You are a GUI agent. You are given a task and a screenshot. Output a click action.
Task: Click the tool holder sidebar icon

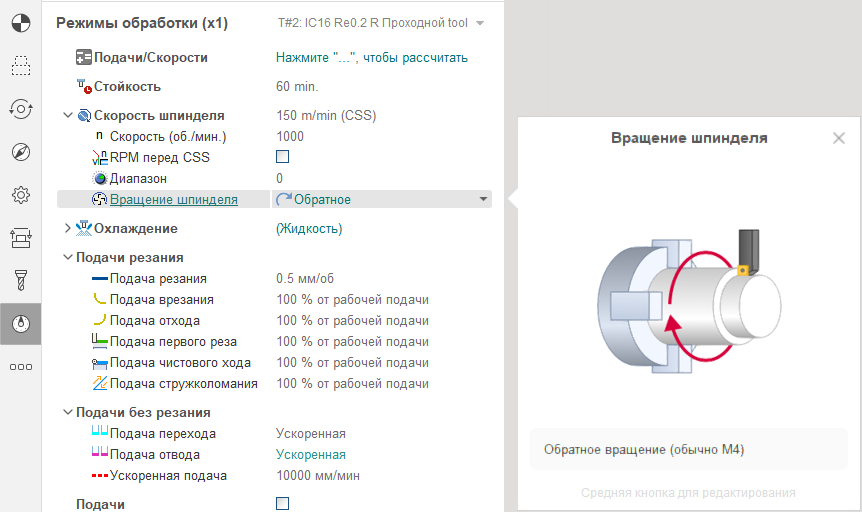point(20,280)
